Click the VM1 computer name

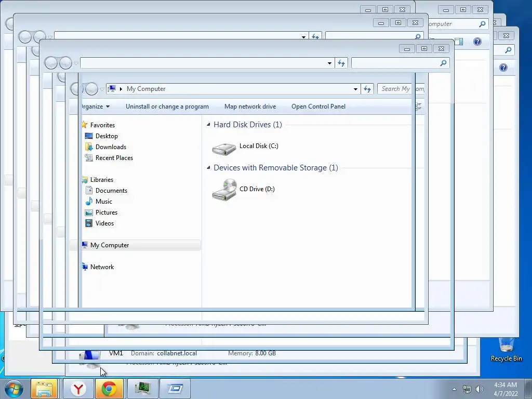point(116,353)
